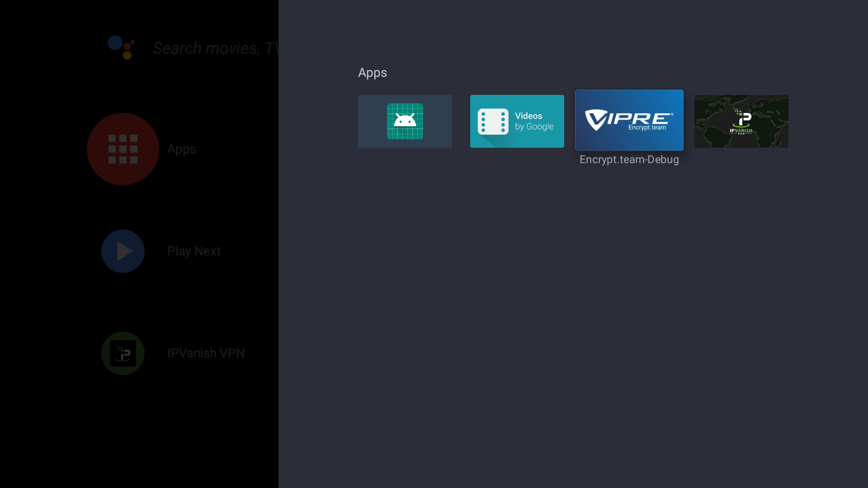Image resolution: width=868 pixels, height=488 pixels.
Task: Open Google Assistant voice search
Action: point(120,47)
